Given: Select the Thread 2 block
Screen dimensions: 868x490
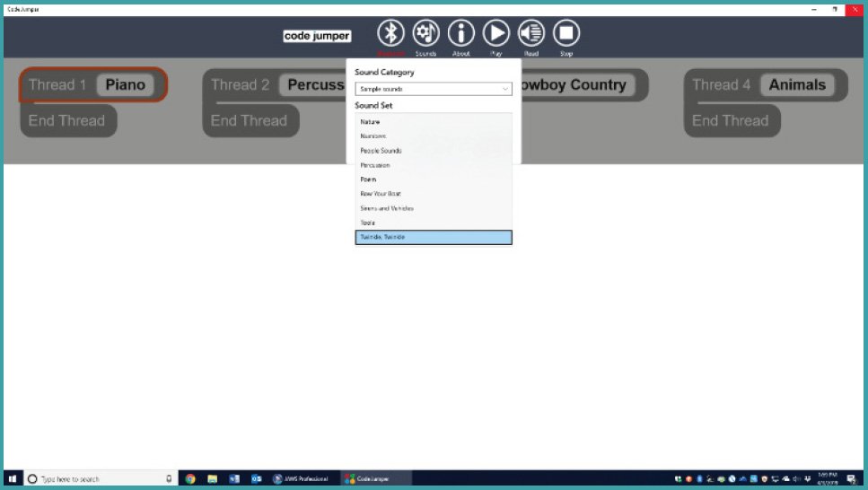Looking at the screenshot, I should (274, 84).
